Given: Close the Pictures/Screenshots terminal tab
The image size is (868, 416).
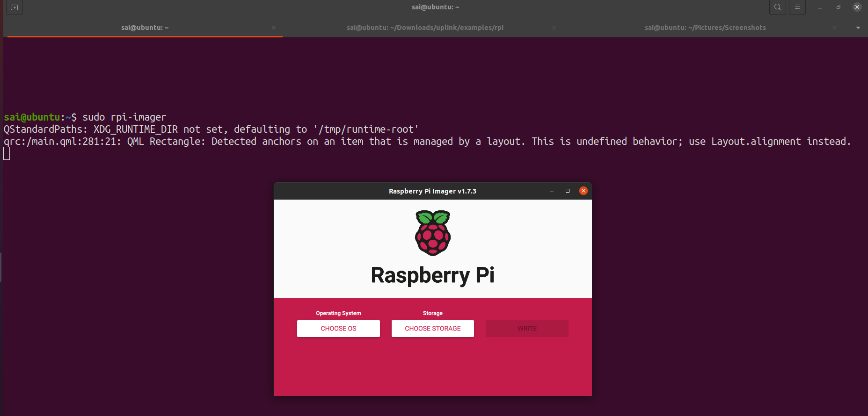Looking at the screenshot, I should coord(834,28).
